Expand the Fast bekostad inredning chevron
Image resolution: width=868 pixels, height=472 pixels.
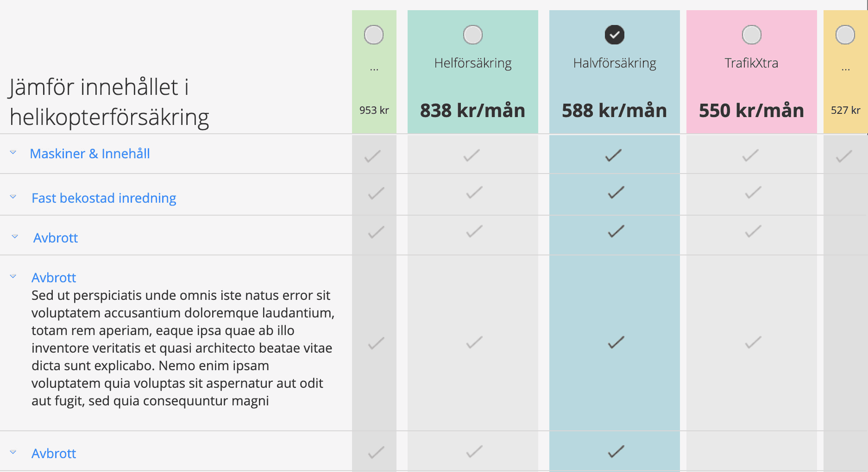(13, 197)
